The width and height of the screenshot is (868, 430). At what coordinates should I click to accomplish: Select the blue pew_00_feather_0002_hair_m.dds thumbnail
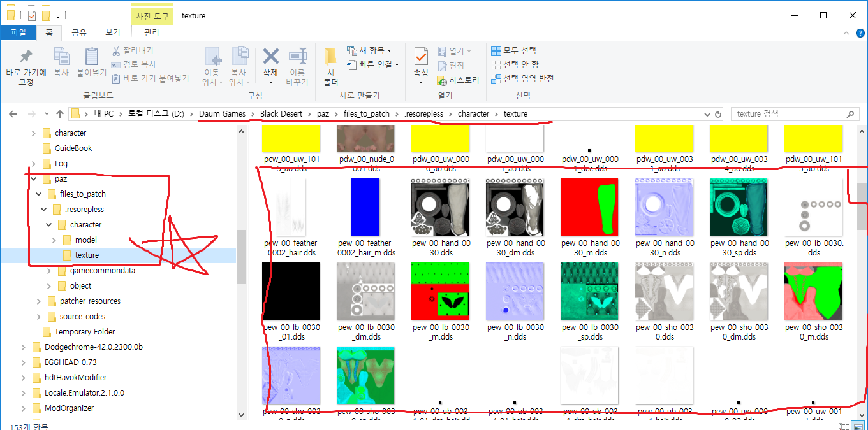(x=366, y=208)
